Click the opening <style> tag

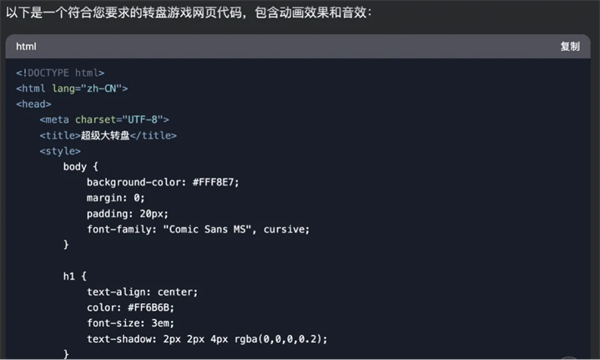60,151
